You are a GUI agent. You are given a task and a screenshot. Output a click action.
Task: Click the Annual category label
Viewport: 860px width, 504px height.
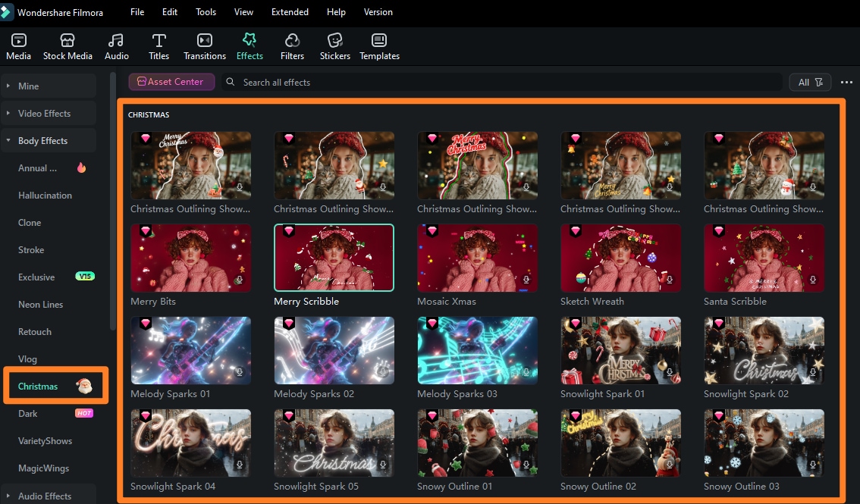pyautogui.click(x=37, y=168)
